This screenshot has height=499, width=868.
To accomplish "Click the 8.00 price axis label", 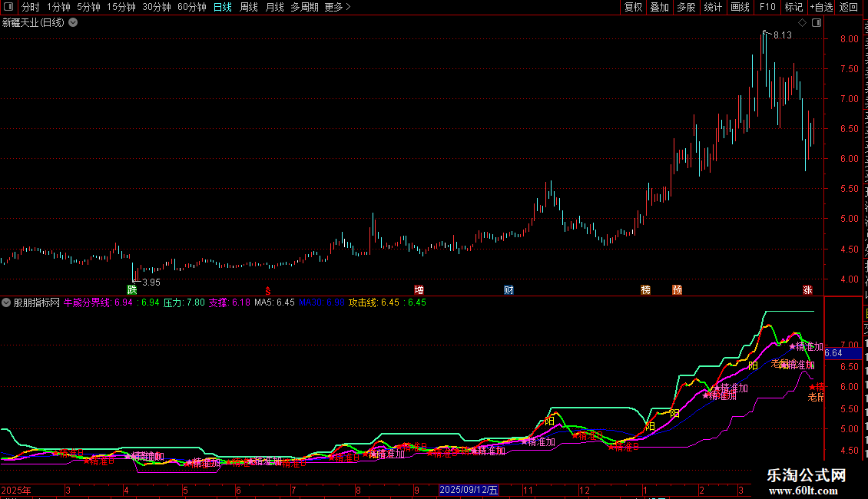I will point(849,38).
